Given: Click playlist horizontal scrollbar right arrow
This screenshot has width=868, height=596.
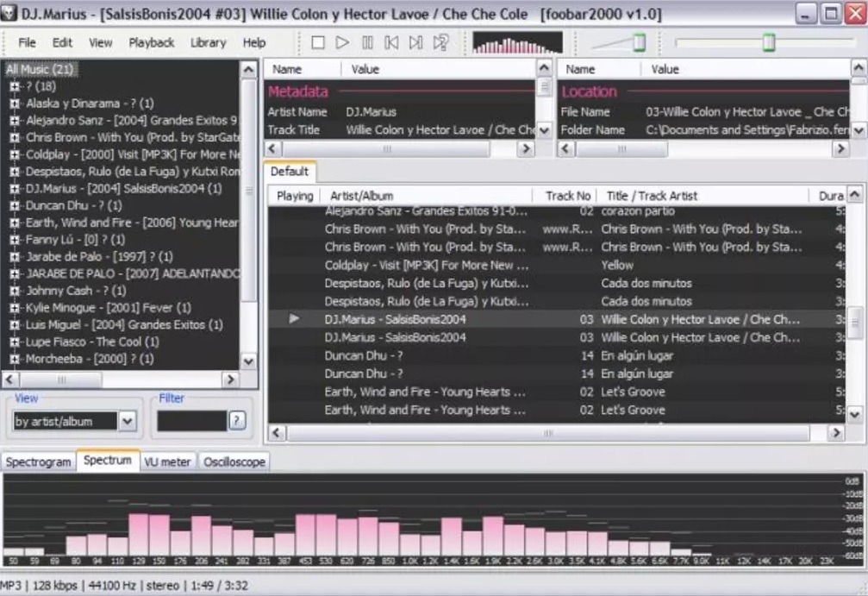Looking at the screenshot, I should click(x=836, y=433).
